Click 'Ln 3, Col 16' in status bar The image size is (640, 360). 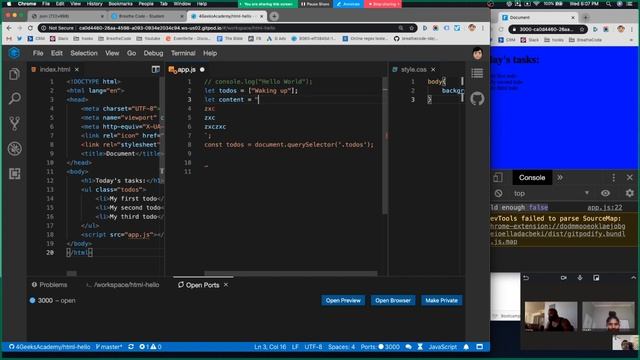click(270, 347)
